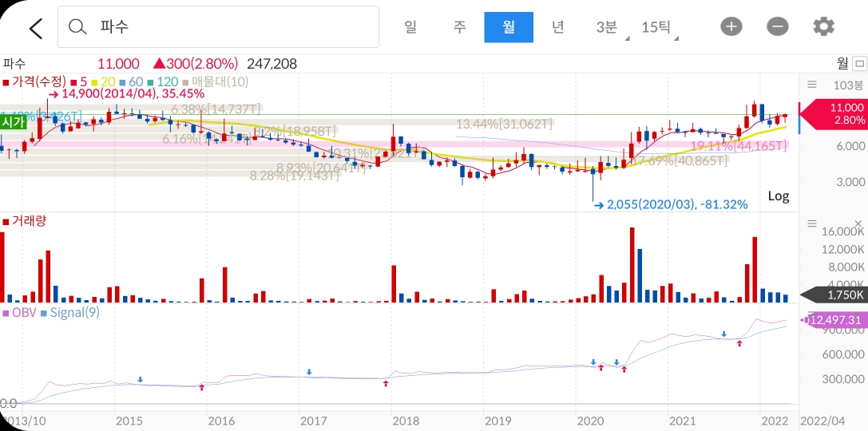Open chart settings gear
The width and height of the screenshot is (868, 431).
coord(824,26)
